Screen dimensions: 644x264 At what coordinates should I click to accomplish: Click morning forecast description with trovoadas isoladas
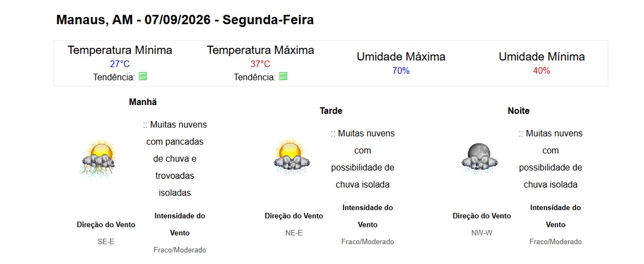[174, 158]
